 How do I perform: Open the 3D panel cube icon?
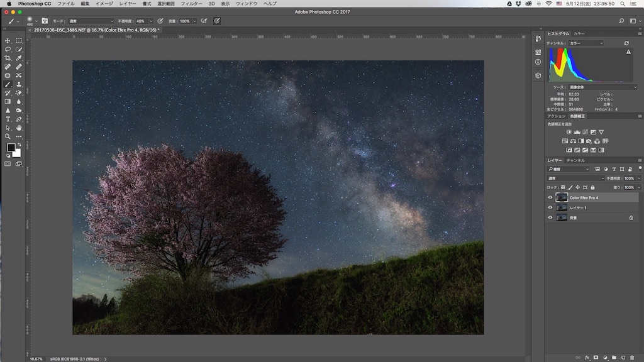pyautogui.click(x=538, y=75)
